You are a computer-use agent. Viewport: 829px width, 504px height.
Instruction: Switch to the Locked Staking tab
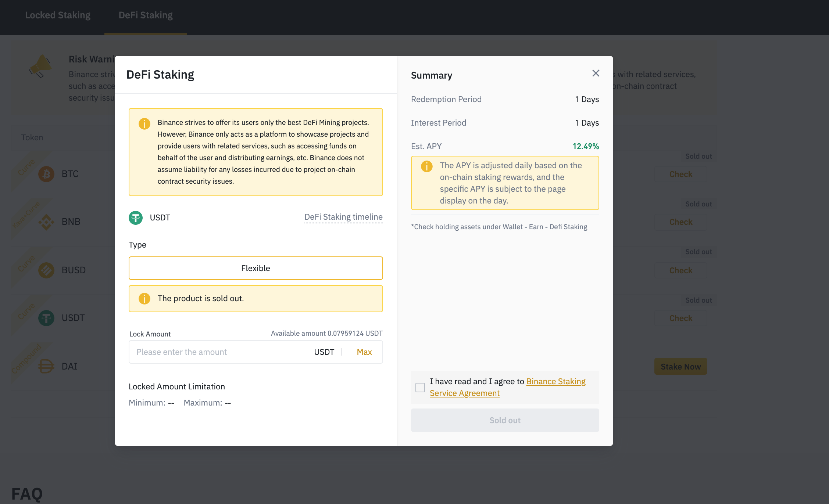[x=58, y=15]
